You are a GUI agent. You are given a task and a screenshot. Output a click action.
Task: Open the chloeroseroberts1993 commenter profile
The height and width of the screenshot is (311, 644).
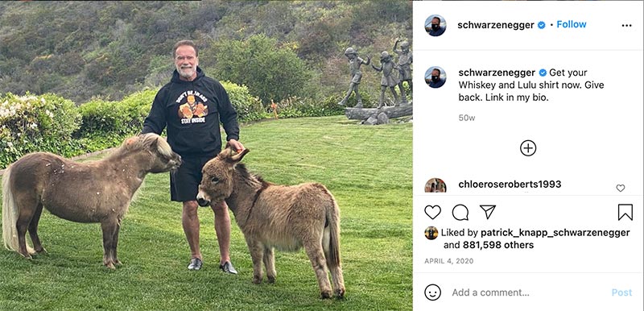tap(510, 185)
